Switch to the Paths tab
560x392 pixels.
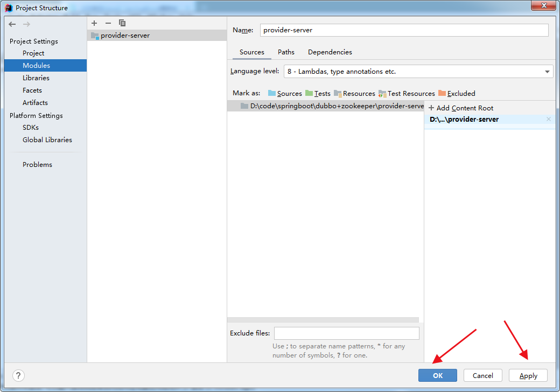pyautogui.click(x=286, y=52)
